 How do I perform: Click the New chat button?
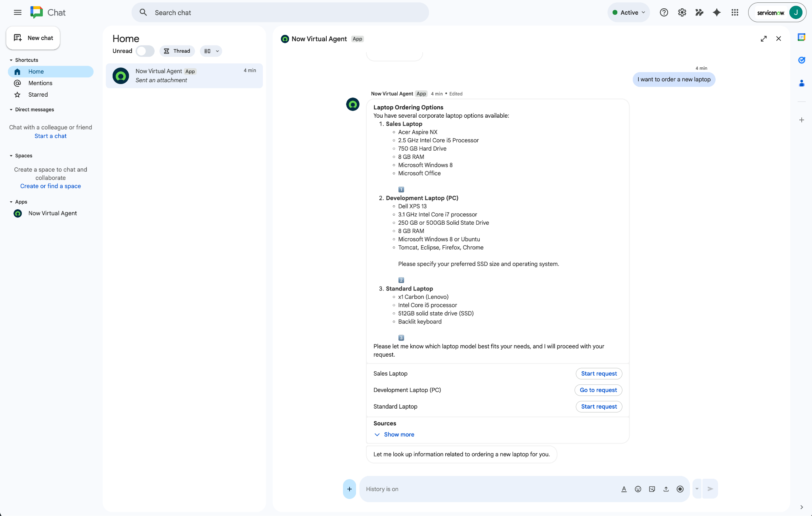[33, 38]
